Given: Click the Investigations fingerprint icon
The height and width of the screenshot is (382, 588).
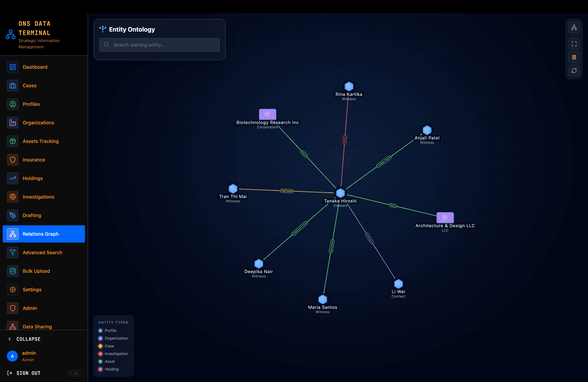Looking at the screenshot, I should click(x=13, y=197).
